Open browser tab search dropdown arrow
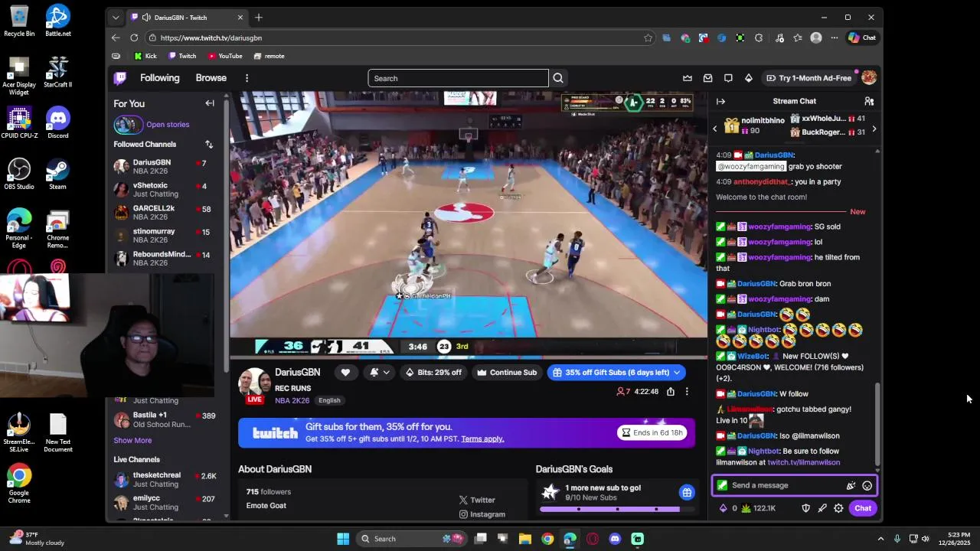 [x=116, y=18]
